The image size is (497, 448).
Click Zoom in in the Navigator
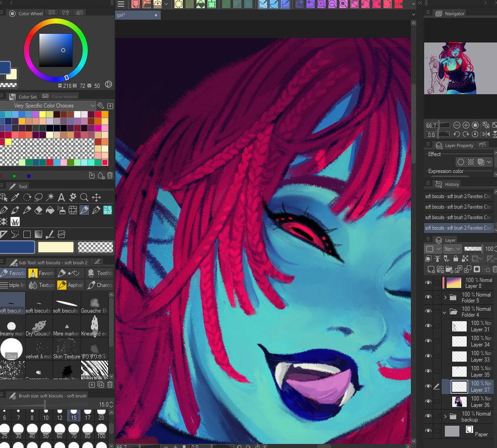click(x=466, y=125)
